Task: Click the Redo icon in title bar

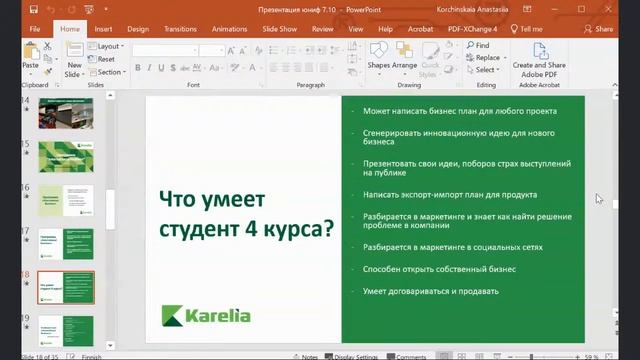Action: tap(71, 9)
